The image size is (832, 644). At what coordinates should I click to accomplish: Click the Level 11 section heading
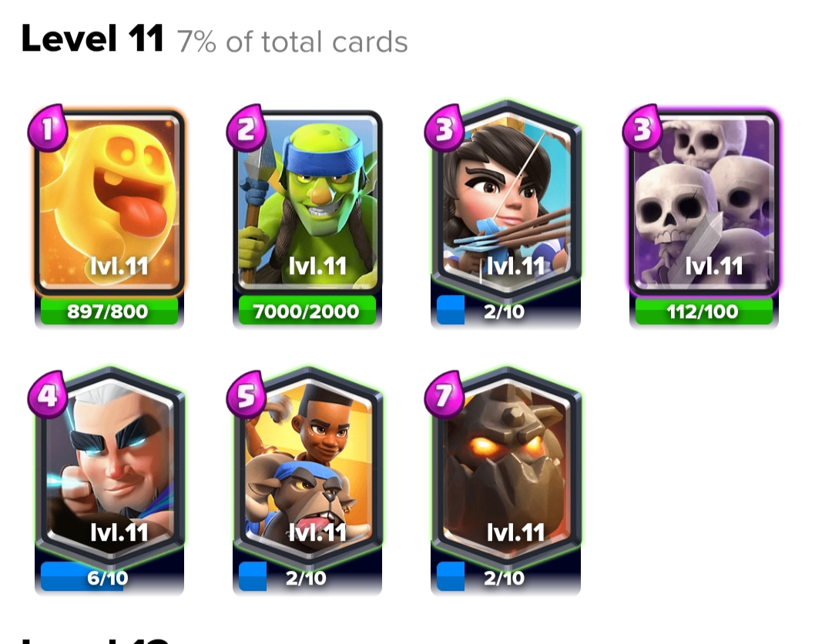pyautogui.click(x=92, y=39)
